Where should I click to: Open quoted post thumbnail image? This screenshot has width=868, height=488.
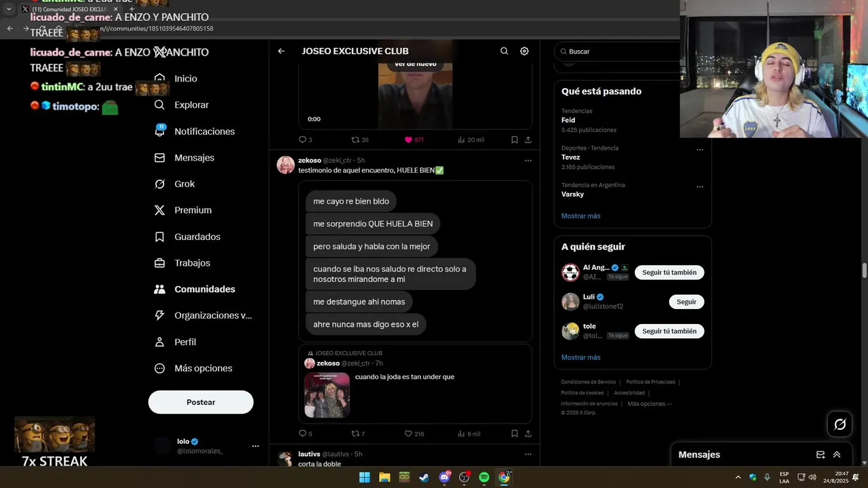click(x=327, y=395)
